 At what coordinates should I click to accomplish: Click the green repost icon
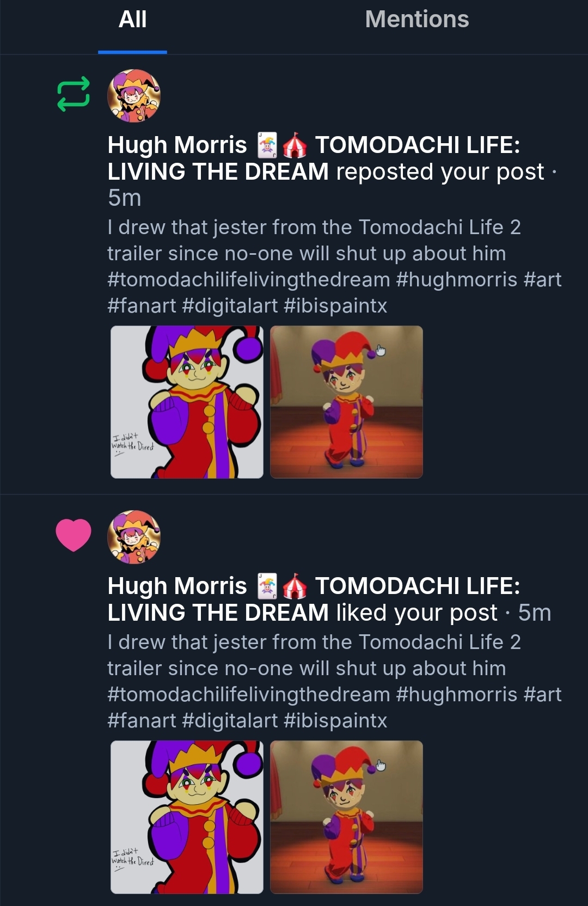73,94
